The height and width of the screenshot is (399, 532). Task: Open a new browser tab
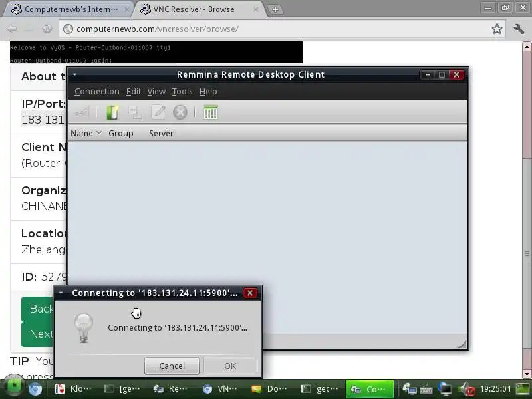coord(275,9)
